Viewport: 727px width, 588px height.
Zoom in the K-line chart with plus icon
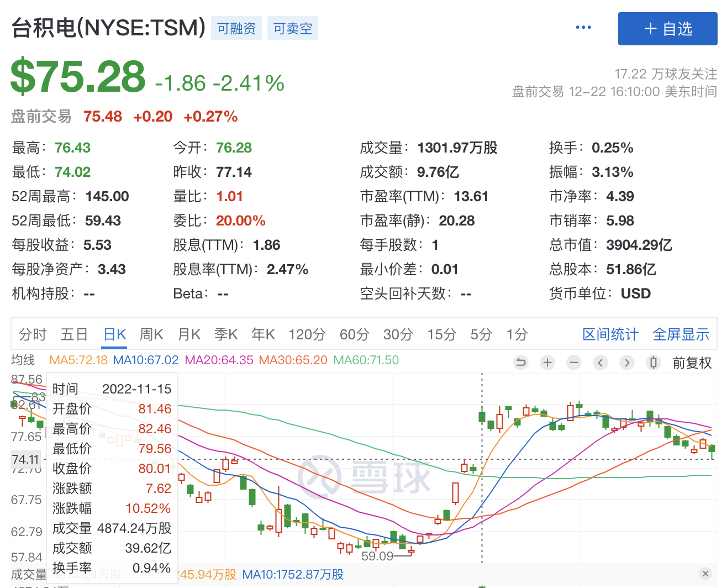547,363
